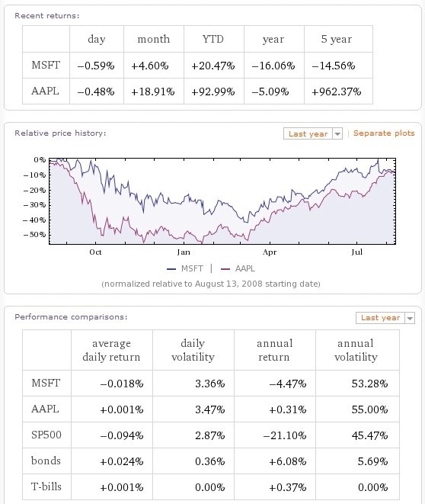Click the MSFT blue legend line

[x=171, y=268]
